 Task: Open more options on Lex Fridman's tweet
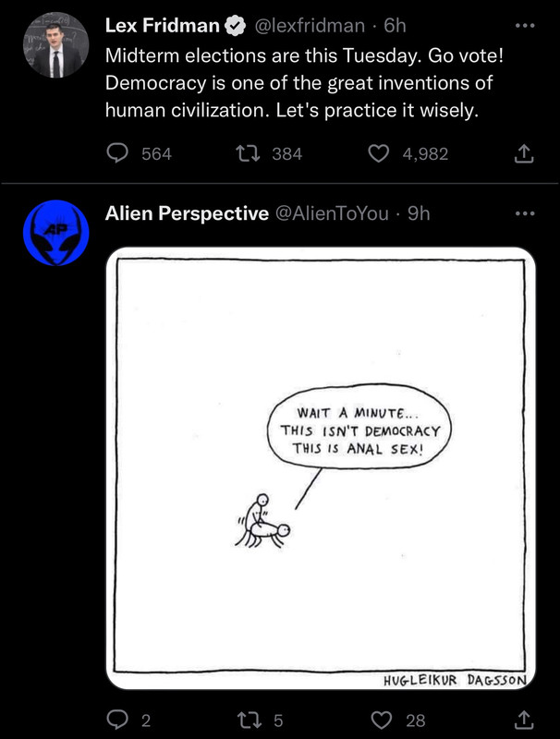[525, 26]
